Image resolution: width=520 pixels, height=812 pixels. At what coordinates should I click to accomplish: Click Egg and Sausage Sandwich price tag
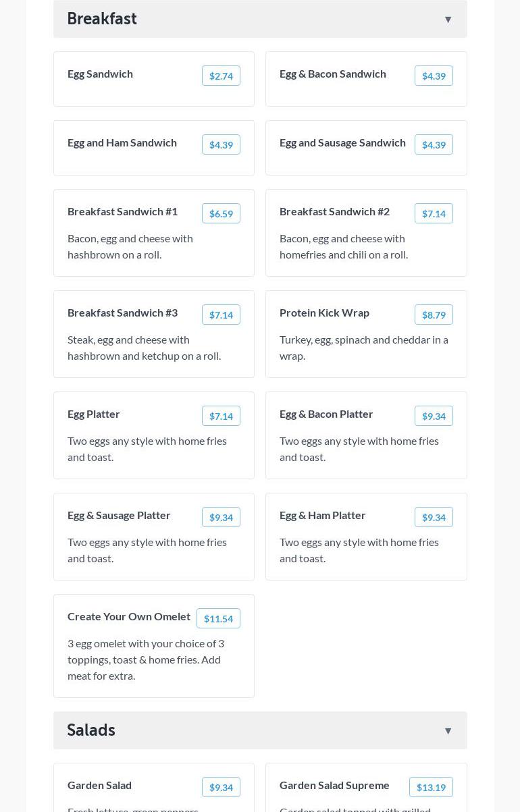point(434,144)
